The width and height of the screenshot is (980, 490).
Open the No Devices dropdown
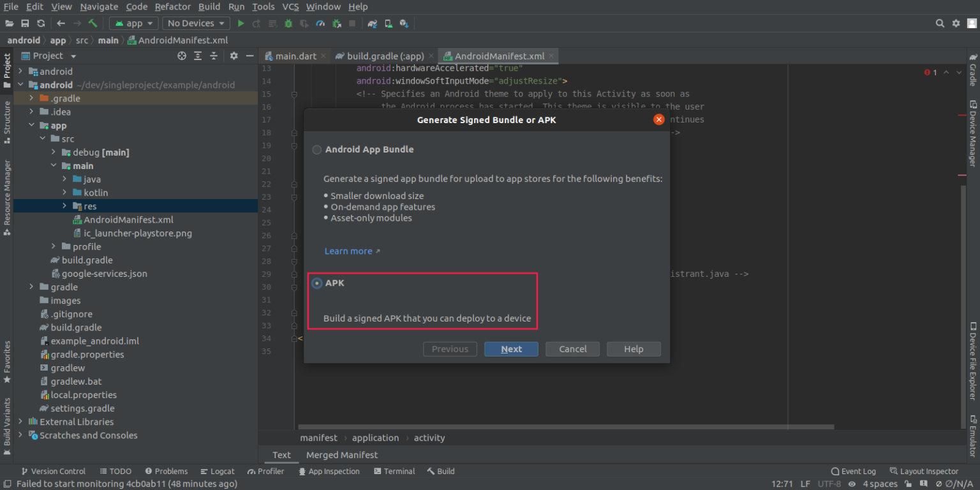pos(196,24)
